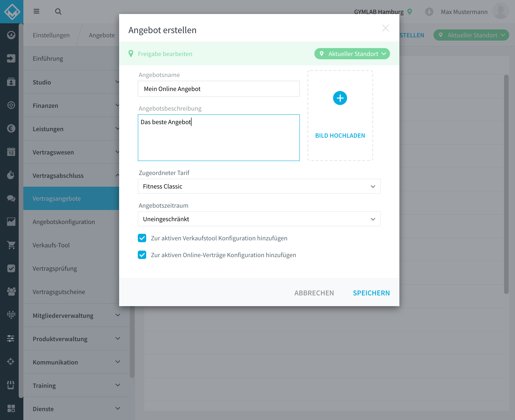Image resolution: width=515 pixels, height=420 pixels.
Task: Click the Max Mustermann user name
Action: point(464,12)
